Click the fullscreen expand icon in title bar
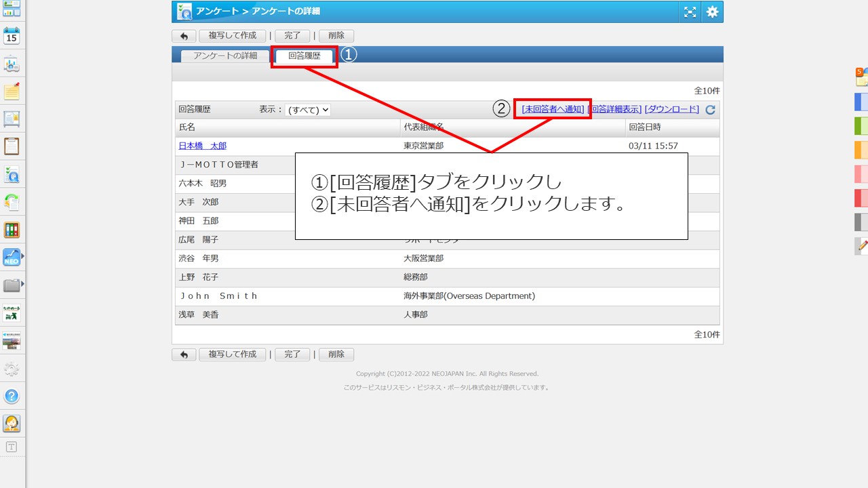The height and width of the screenshot is (488, 868). (x=690, y=12)
